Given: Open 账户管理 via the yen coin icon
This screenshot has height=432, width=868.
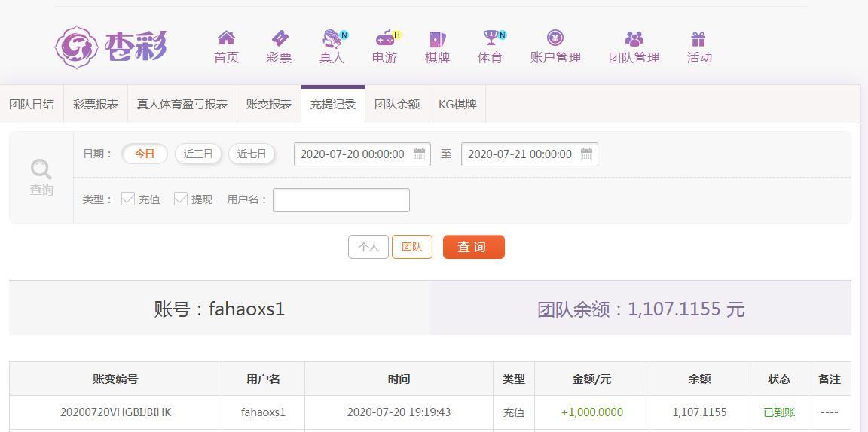Looking at the screenshot, I should coord(555,38).
